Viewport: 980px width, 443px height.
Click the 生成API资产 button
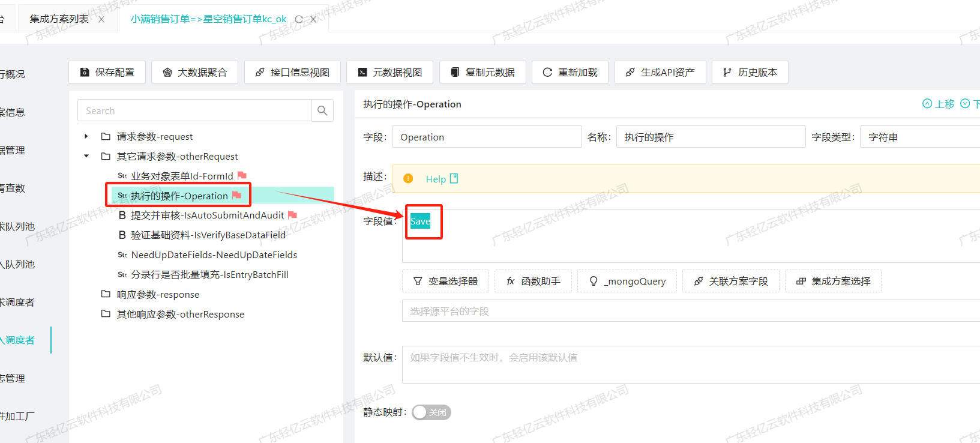click(x=660, y=72)
